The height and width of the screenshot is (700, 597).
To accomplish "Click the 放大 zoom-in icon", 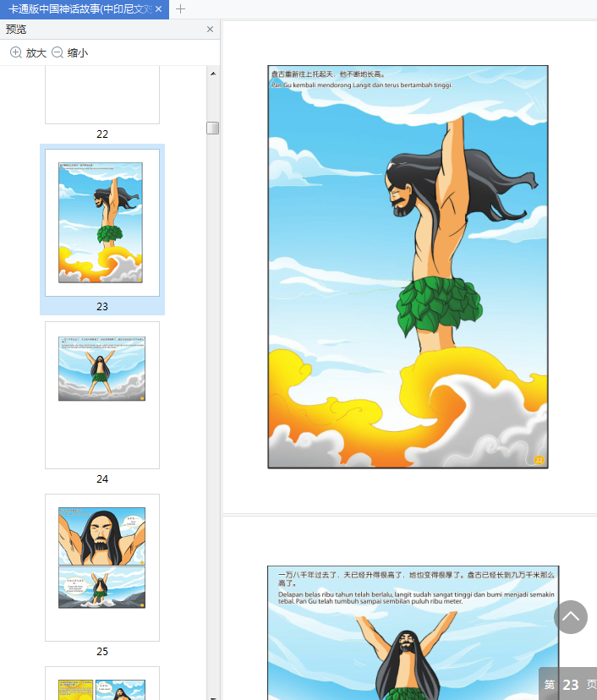I will [x=15, y=52].
